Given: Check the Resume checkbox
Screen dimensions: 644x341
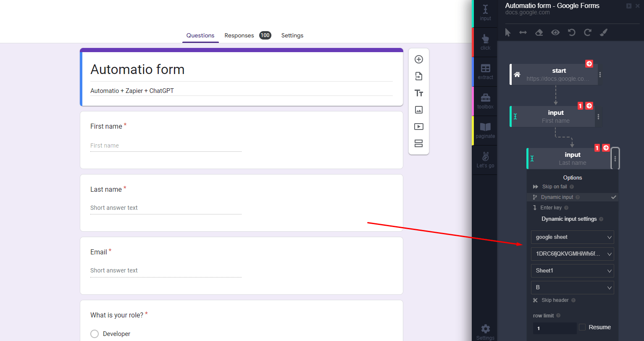Looking at the screenshot, I should pos(583,327).
